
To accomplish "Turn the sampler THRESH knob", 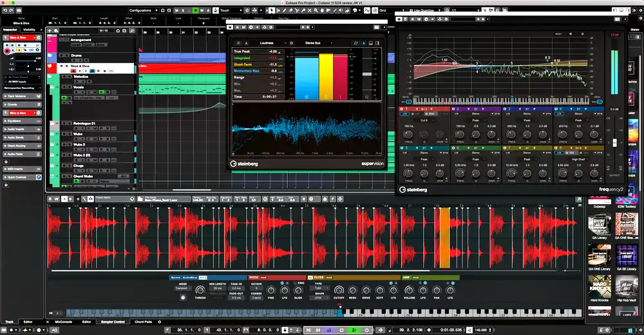I will point(200,290).
